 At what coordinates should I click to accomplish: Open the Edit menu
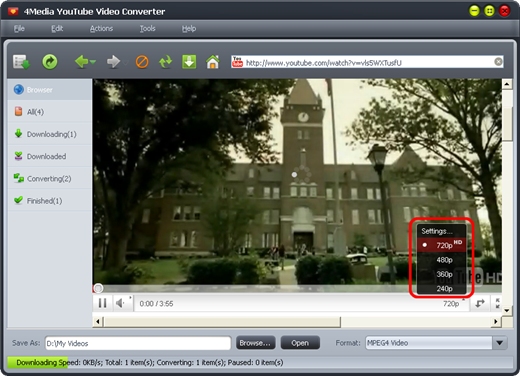pos(57,29)
